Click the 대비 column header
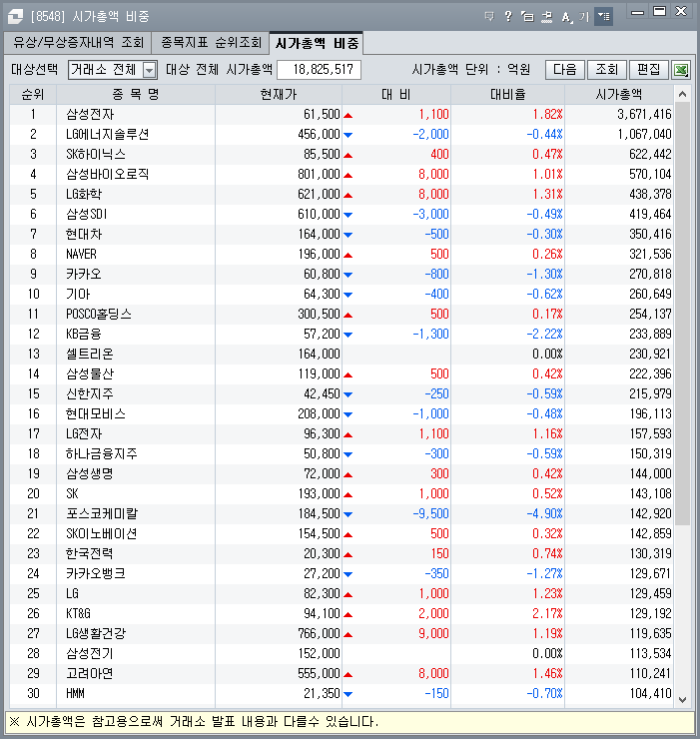Viewport: 700px width, 739px height. [396, 95]
